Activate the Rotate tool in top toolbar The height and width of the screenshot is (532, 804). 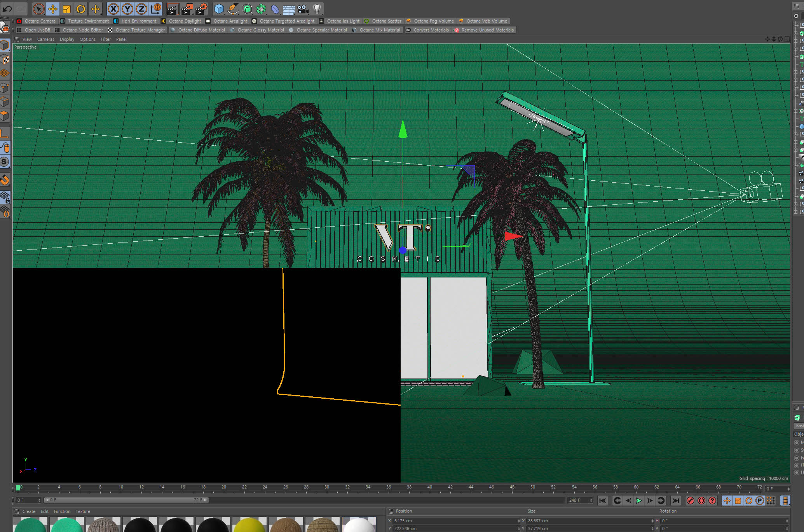(x=81, y=9)
